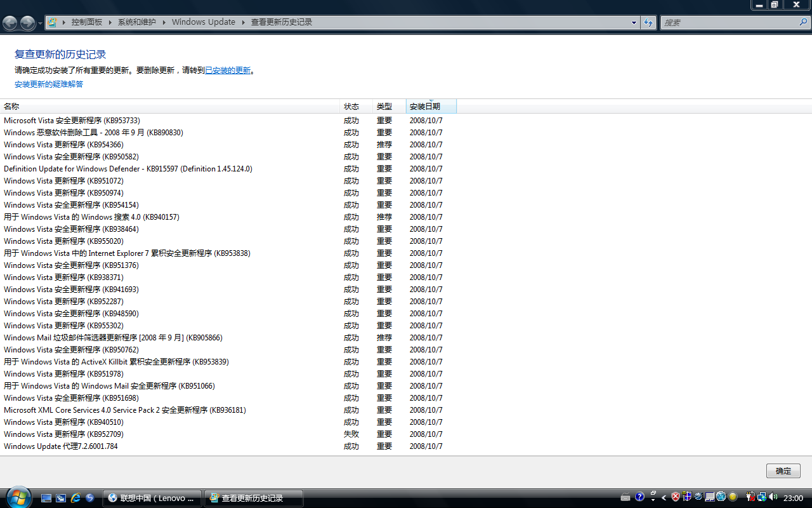
Task: Click the blue help question mark icon
Action: (x=639, y=497)
